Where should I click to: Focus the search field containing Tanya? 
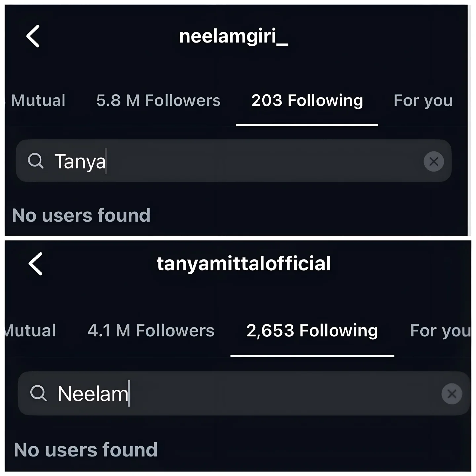click(x=231, y=161)
